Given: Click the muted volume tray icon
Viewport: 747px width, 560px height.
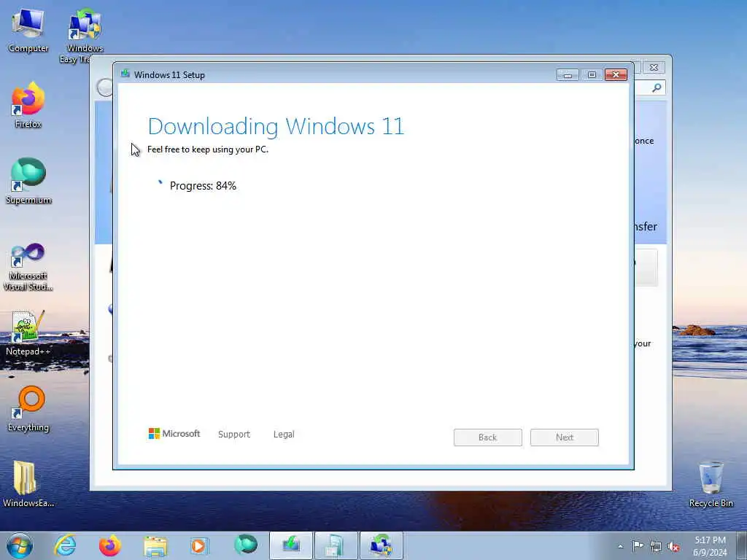Looking at the screenshot, I should coord(673,546).
